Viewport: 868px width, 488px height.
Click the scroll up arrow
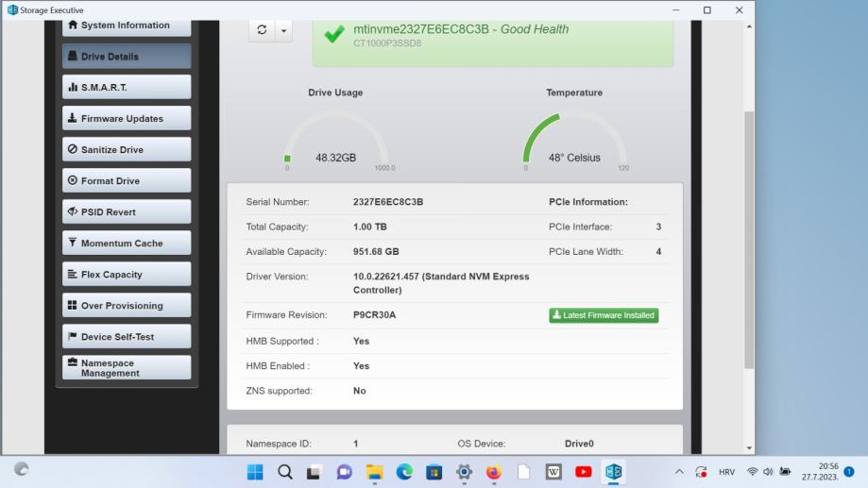(749, 26)
